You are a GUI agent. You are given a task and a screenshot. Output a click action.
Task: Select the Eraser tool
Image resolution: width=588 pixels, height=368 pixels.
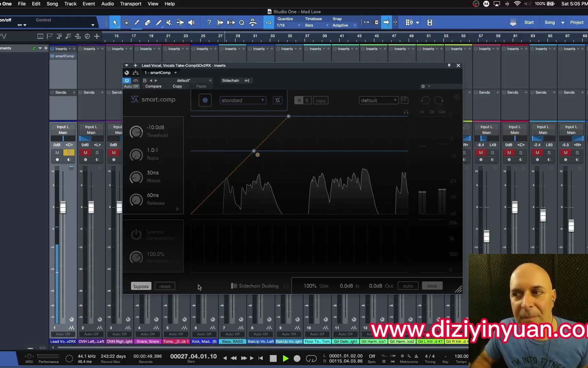148,22
